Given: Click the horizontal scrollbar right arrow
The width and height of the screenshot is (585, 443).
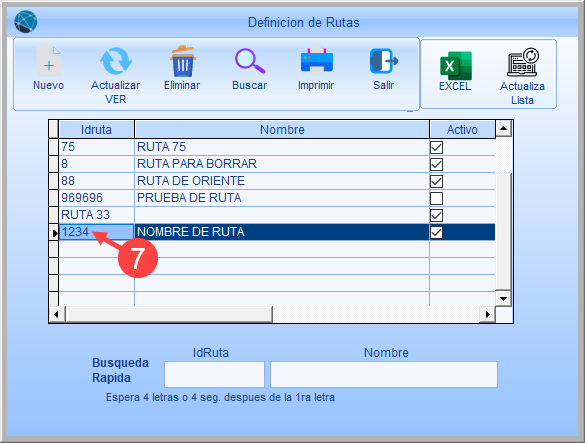Looking at the screenshot, I should [x=487, y=314].
